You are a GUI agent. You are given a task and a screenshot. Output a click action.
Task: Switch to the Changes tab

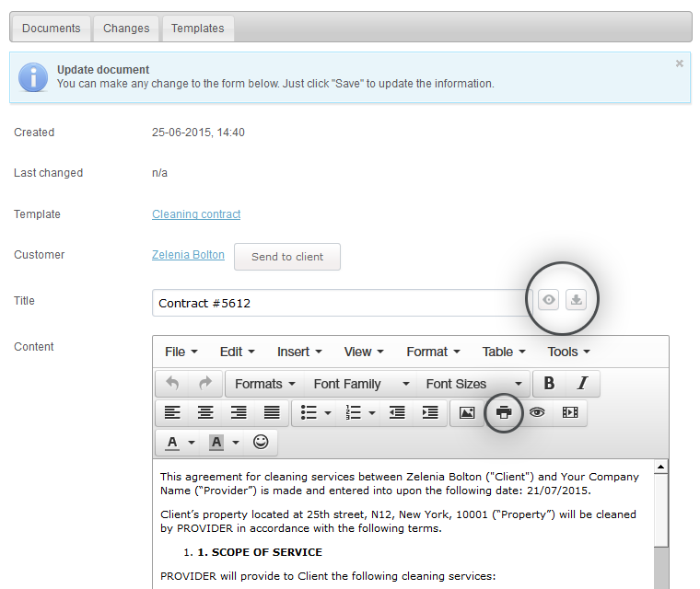click(x=126, y=29)
